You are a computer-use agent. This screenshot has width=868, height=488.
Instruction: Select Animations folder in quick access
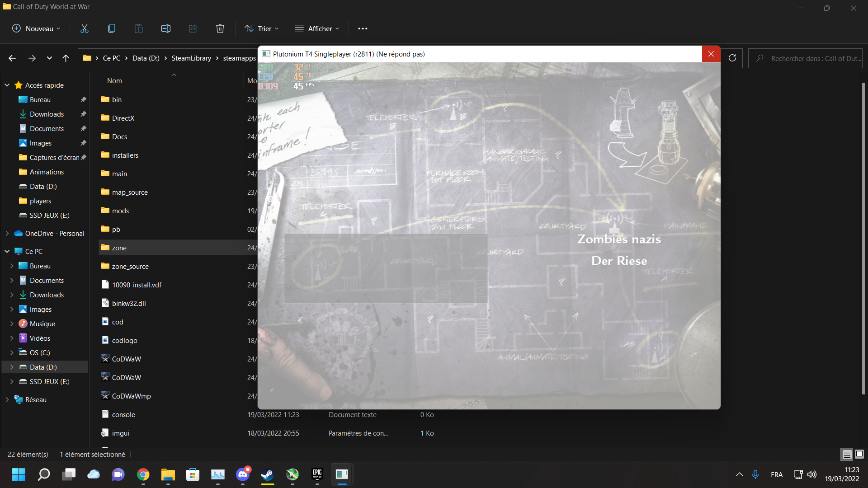point(47,172)
